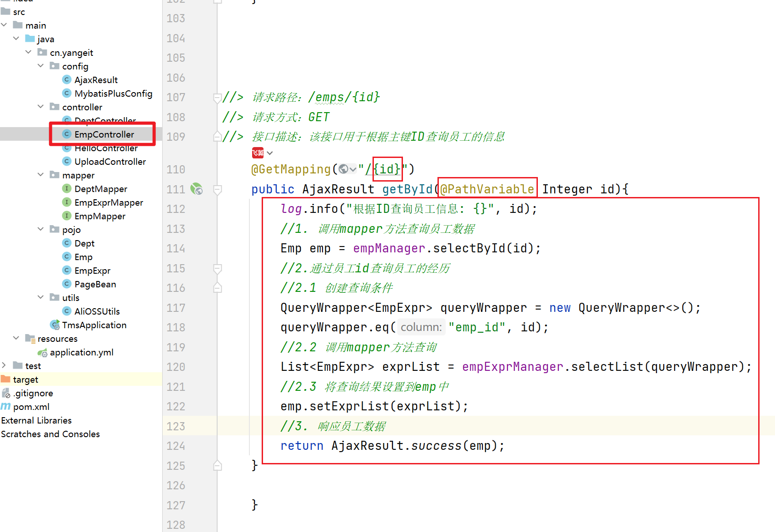Toggle code fold marker at line 107

(x=217, y=97)
